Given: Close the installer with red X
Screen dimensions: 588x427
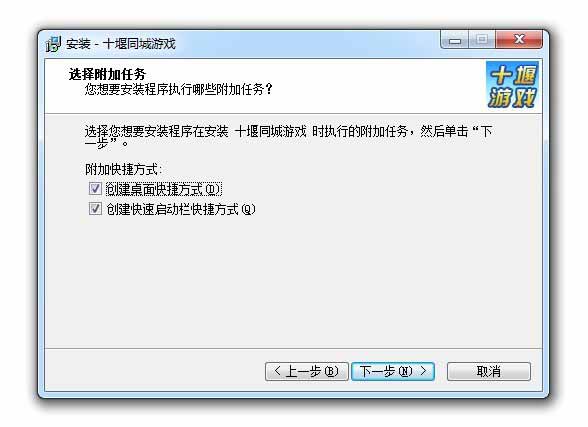Looking at the screenshot, I should (x=519, y=39).
